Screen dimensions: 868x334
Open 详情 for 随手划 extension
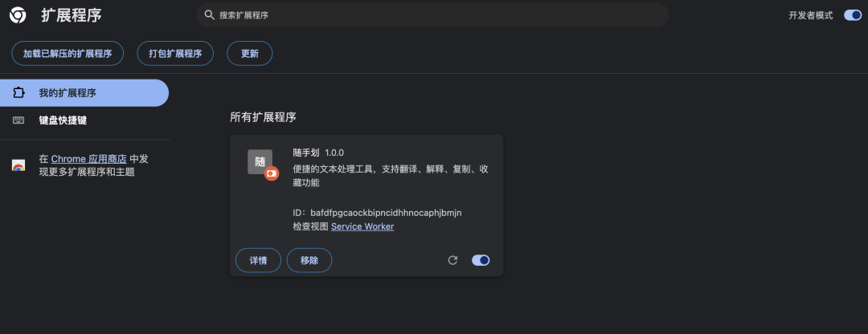[x=259, y=260]
